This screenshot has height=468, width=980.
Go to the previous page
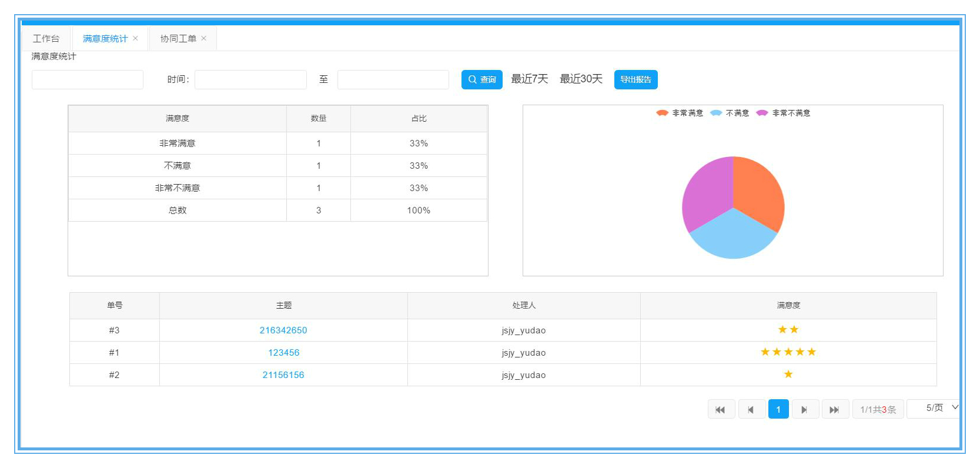coord(751,410)
